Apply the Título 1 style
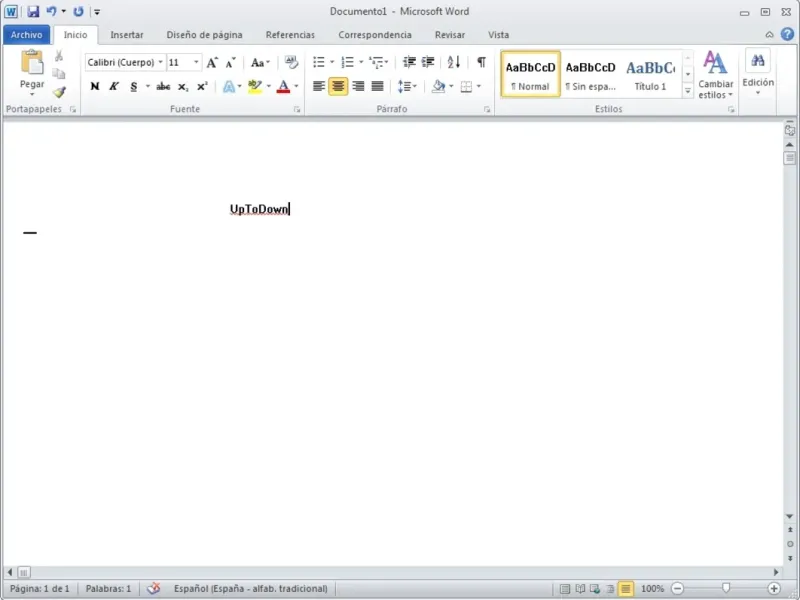 tap(650, 74)
